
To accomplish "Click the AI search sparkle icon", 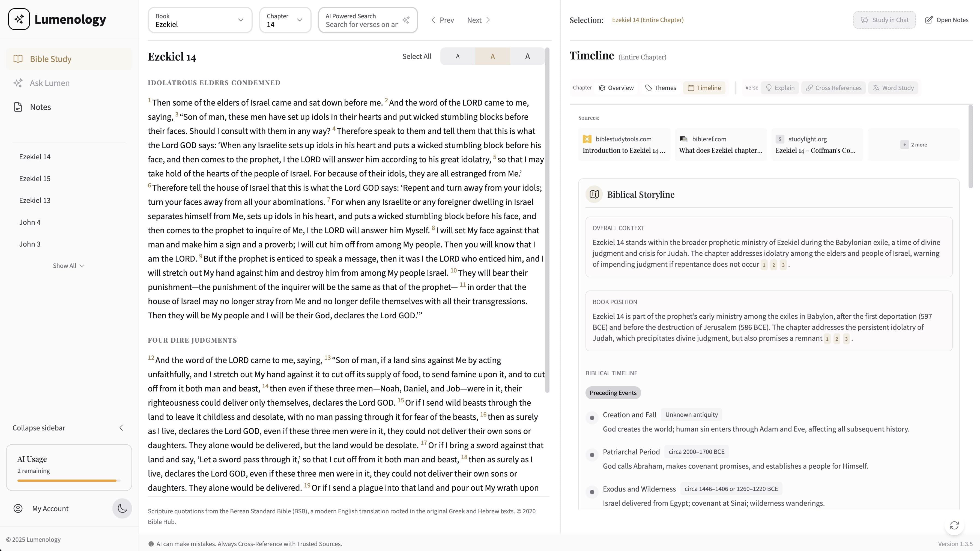I will coord(406,20).
